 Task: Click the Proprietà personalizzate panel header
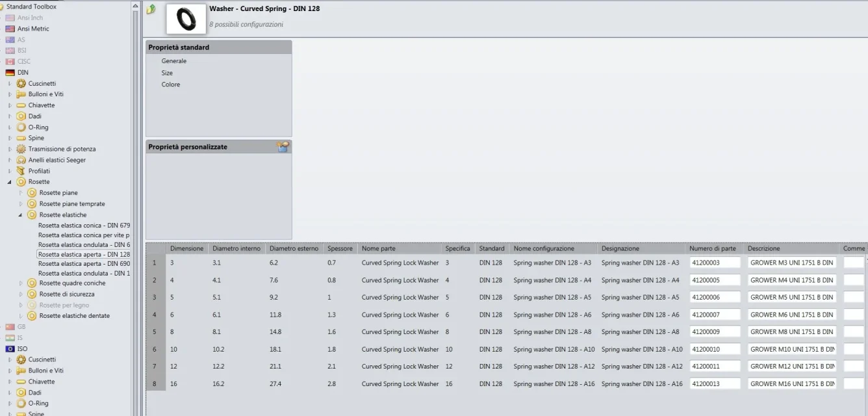(219, 147)
